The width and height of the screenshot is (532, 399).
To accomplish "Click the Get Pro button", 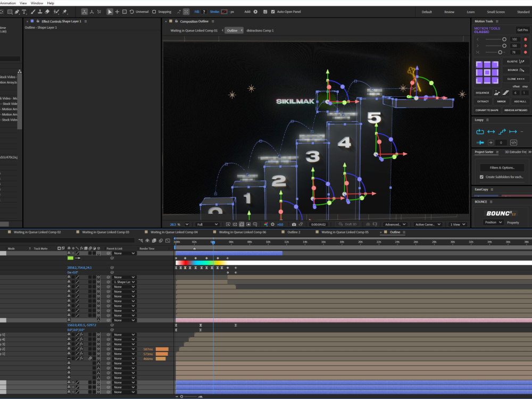I will click(x=522, y=30).
